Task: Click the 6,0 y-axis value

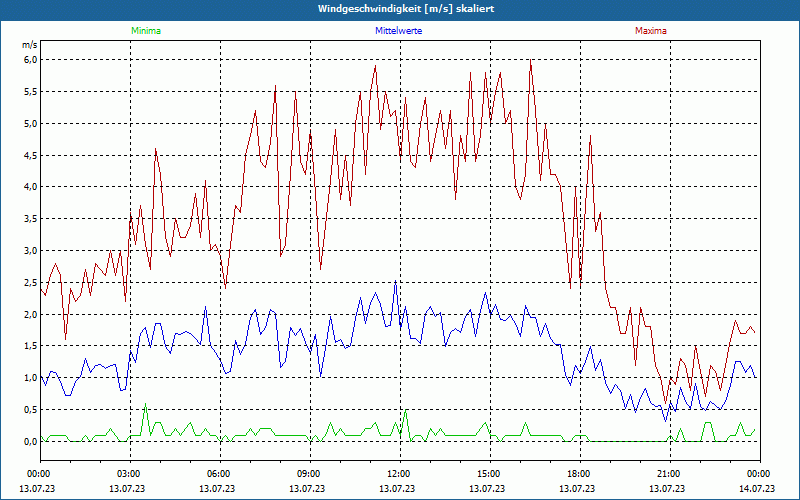Action: [31, 60]
